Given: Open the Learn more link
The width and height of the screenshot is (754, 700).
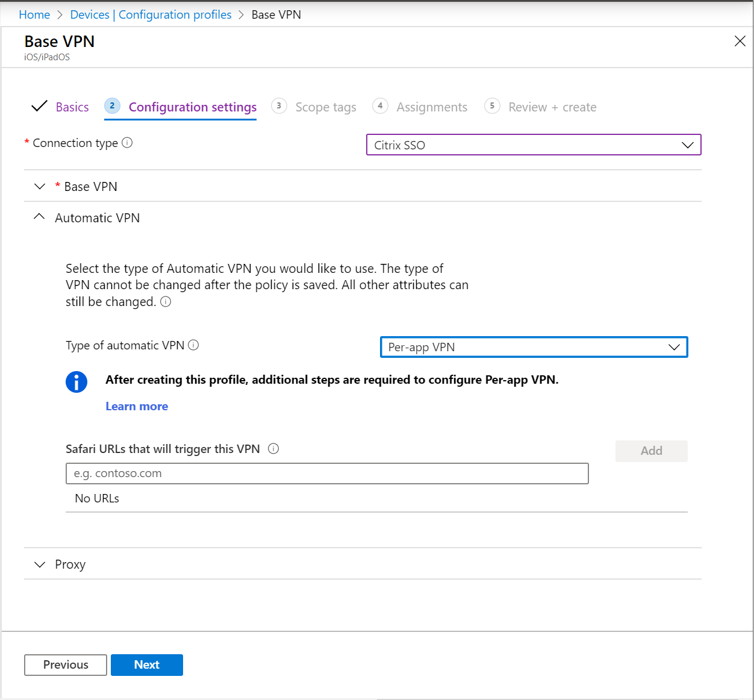Looking at the screenshot, I should coord(137,406).
